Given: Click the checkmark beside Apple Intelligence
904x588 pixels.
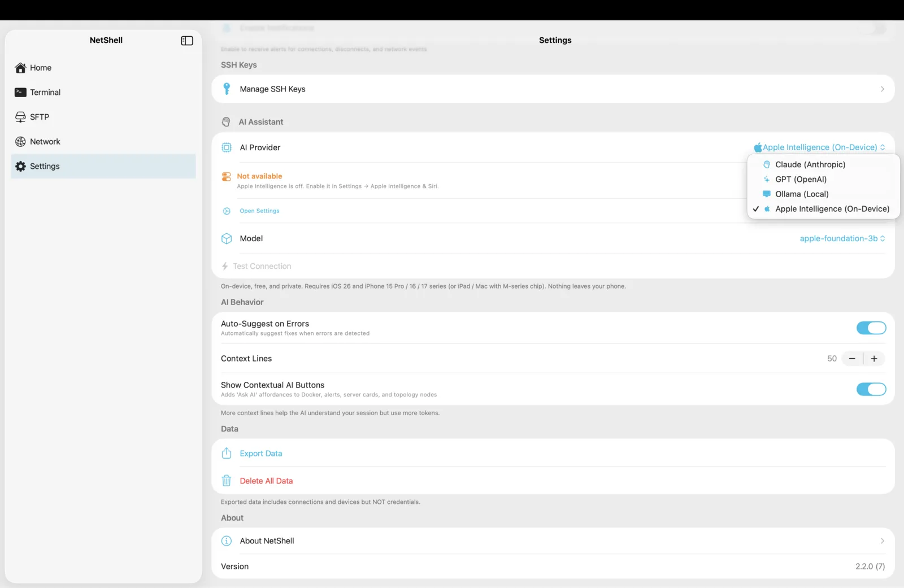Looking at the screenshot, I should tap(756, 208).
